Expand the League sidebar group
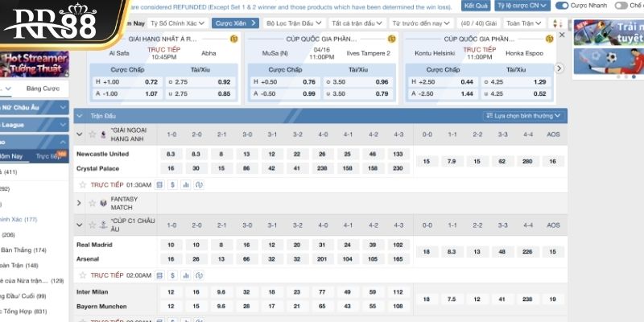The width and height of the screenshot is (644, 322). 34,125
